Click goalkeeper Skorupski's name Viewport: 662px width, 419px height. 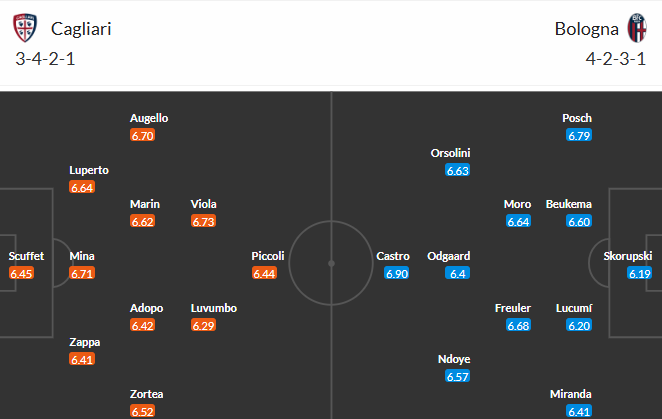628,256
